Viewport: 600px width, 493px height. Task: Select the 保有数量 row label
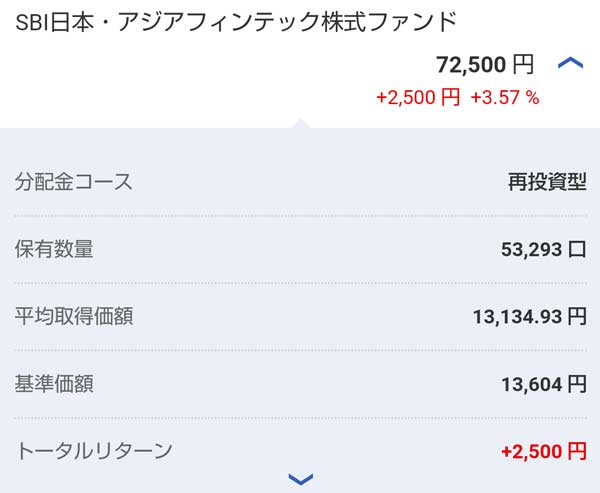[x=54, y=249]
